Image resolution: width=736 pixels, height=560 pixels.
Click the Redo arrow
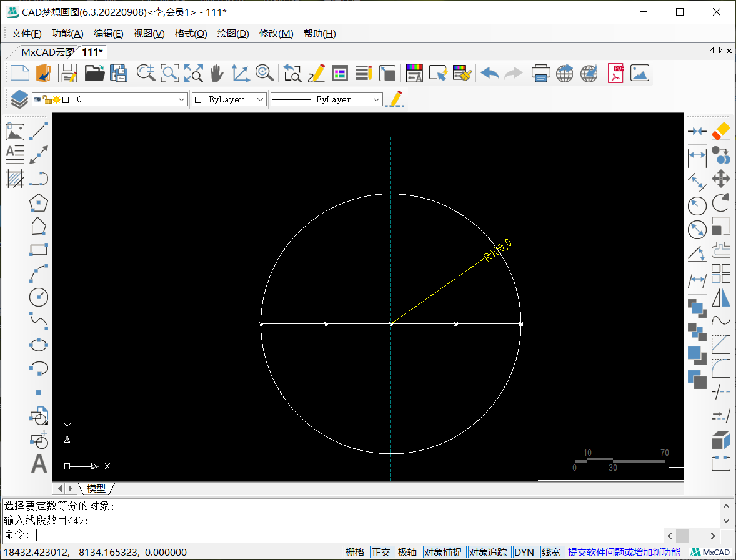tap(513, 74)
